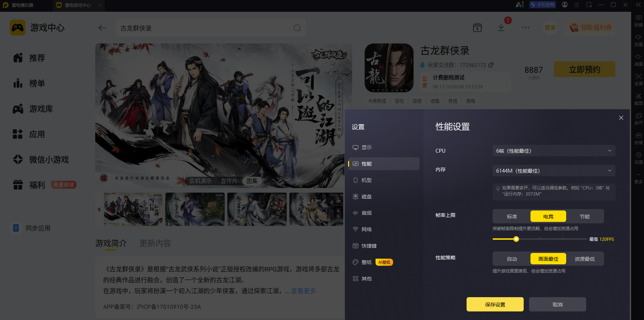Screen dimensions: 644x320
Task: Copy the player group number 772562172
Action: 491,65
